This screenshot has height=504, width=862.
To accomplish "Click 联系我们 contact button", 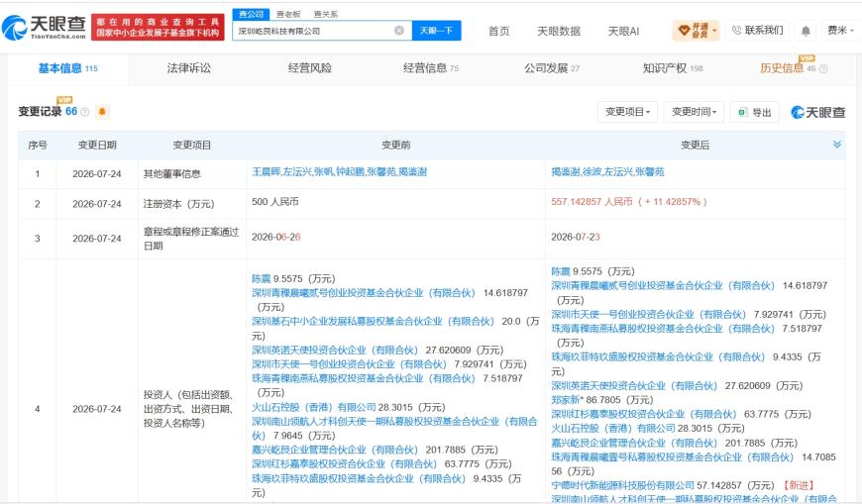I will (757, 31).
